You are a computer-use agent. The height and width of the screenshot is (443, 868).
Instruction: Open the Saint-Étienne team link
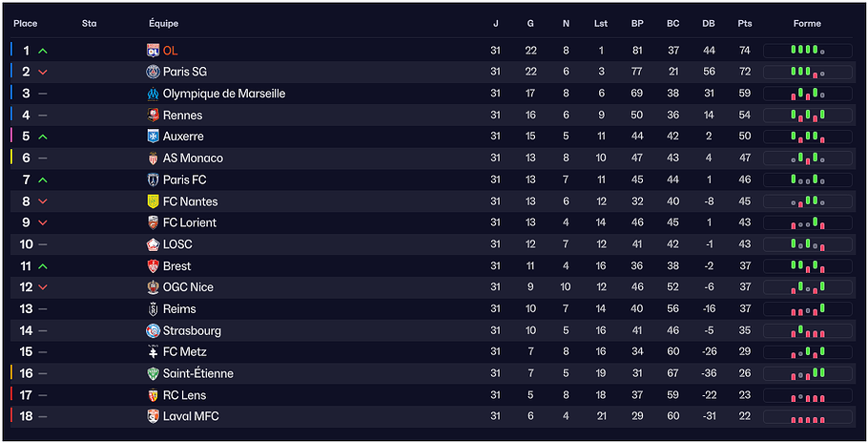[197, 373]
